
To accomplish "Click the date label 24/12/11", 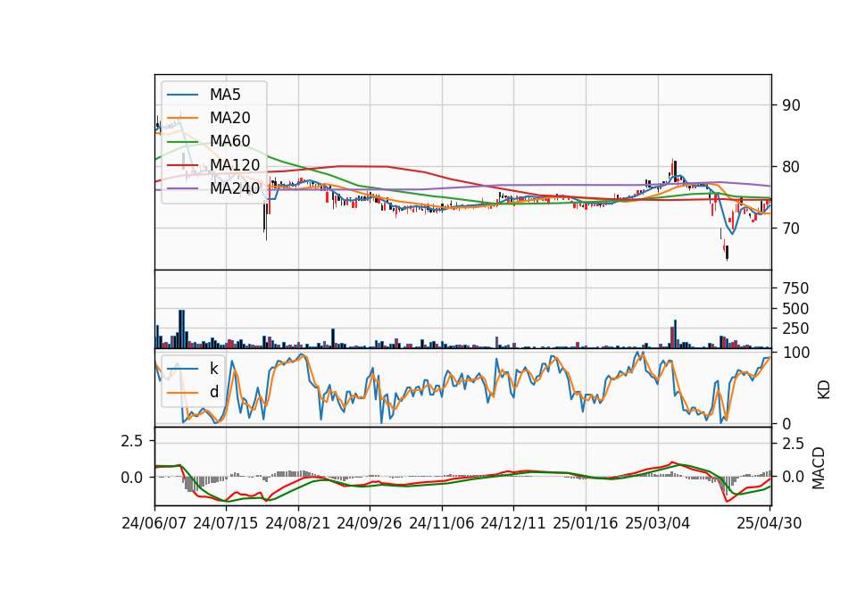I will click(x=512, y=523).
